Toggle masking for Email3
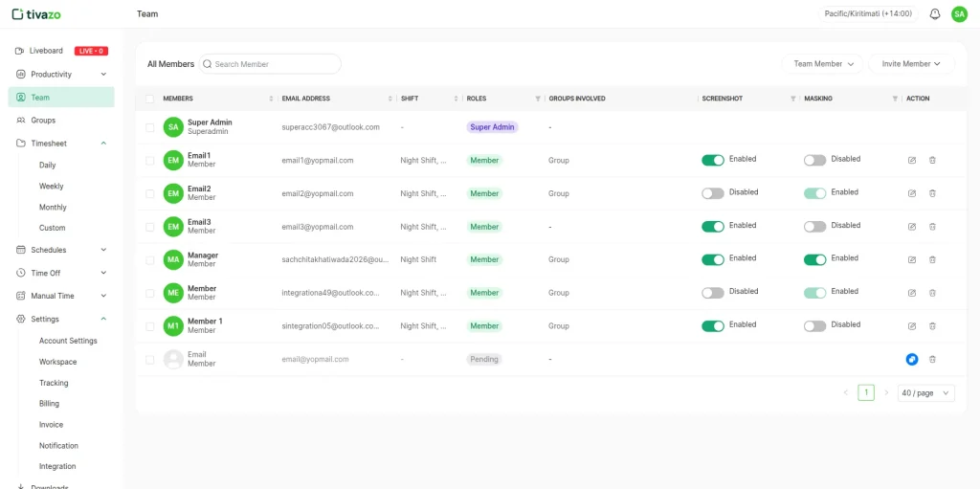 (815, 227)
